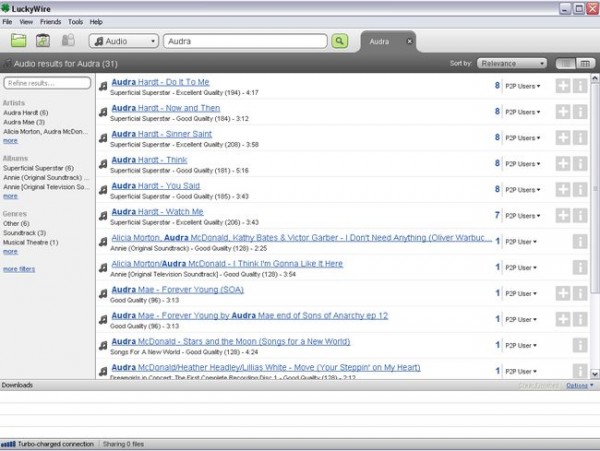600x451 pixels.
Task: Show info for 'I Think I'm Gonna Like It Here'
Action: 580,267
